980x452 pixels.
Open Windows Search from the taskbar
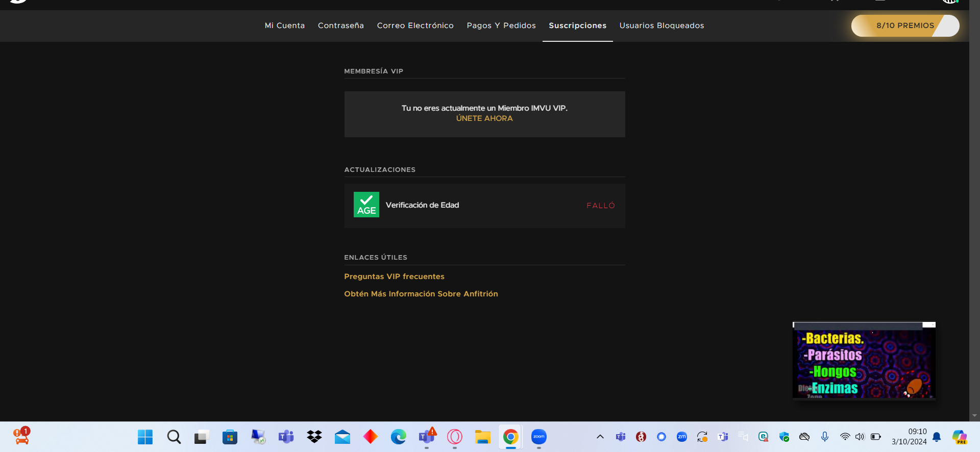(x=174, y=437)
